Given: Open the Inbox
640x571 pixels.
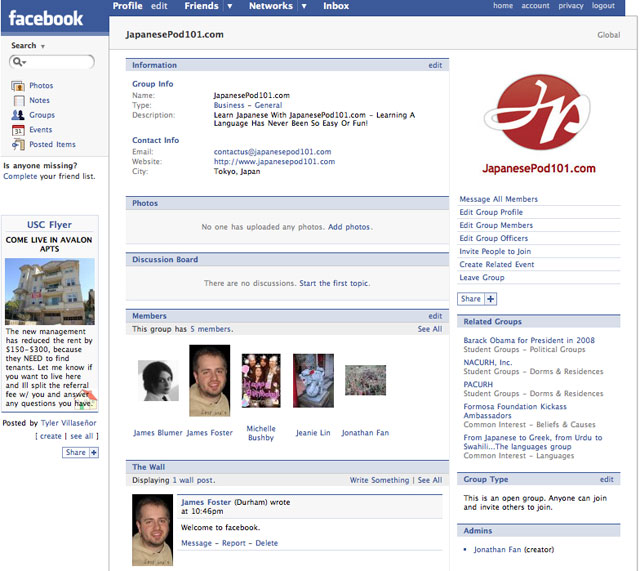Looking at the screenshot, I should coord(336,6).
